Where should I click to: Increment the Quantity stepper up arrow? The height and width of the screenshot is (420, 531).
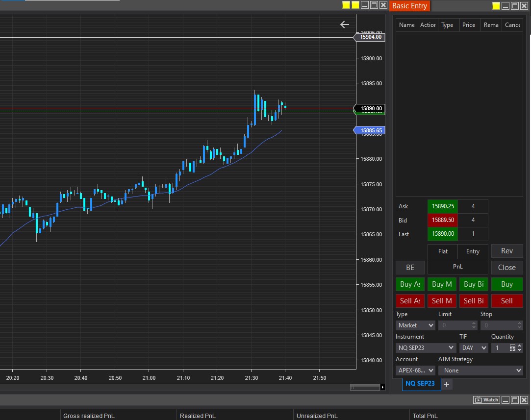click(x=520, y=346)
